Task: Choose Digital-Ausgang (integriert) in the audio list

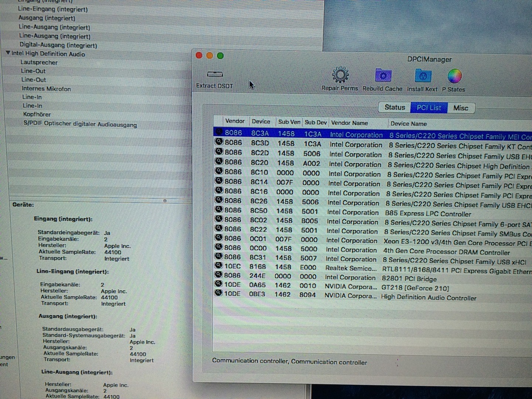Action: pyautogui.click(x=58, y=45)
